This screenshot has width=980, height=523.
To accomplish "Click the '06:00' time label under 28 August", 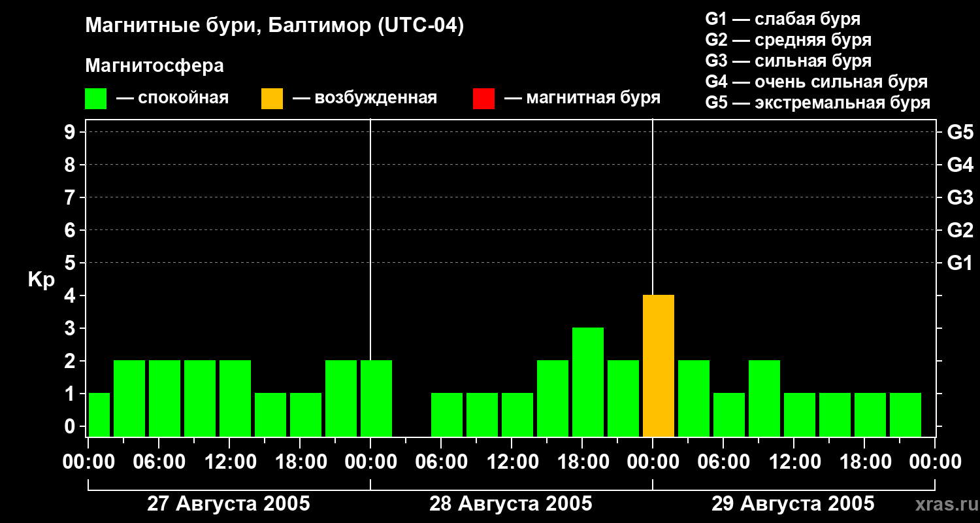I will tap(441, 462).
